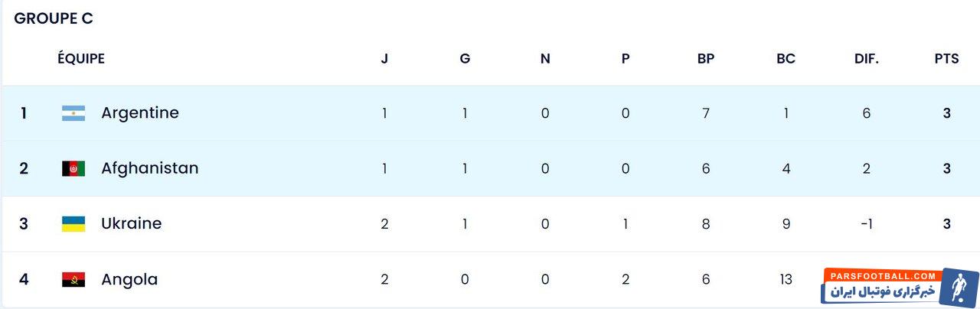Click the N draws column header
The height and width of the screenshot is (309, 980).
pos(545,59)
